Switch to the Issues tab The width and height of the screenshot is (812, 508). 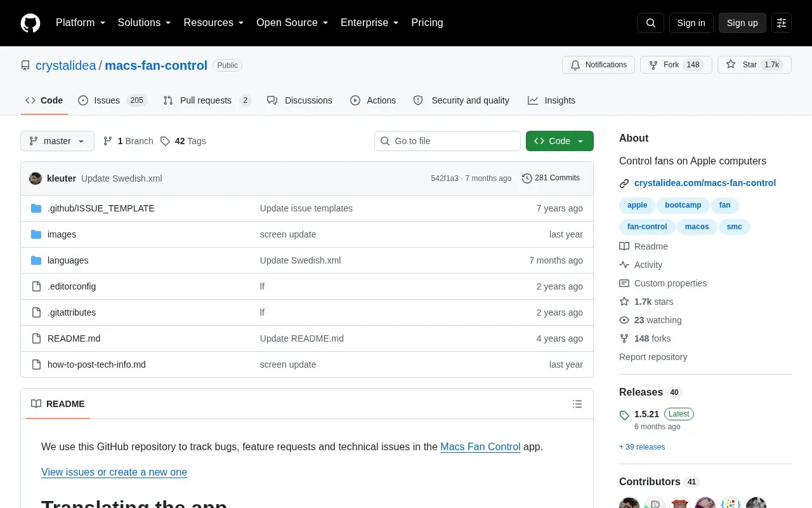pyautogui.click(x=112, y=100)
